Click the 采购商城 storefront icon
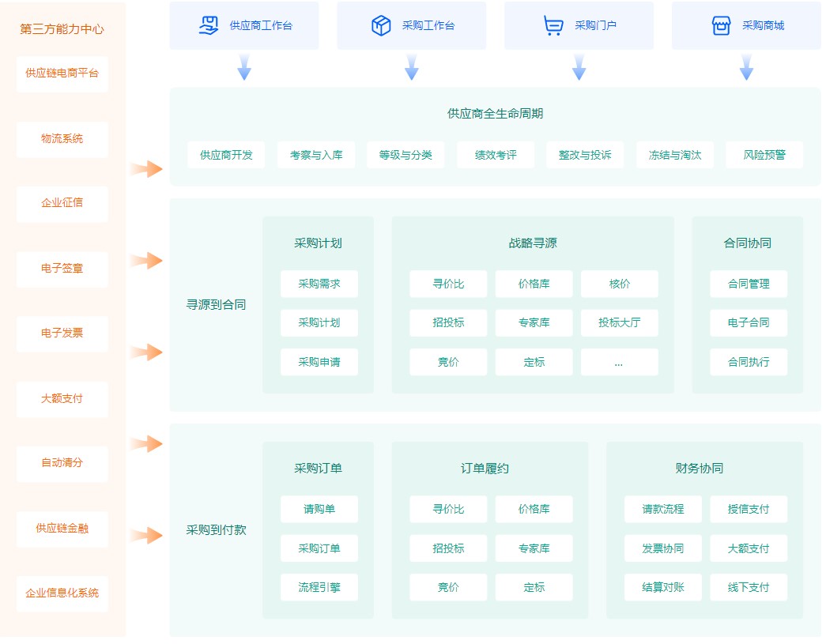 tap(721, 25)
